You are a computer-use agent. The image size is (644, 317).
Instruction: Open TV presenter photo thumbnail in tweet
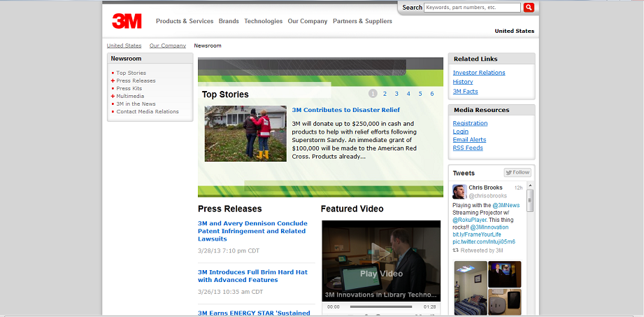coord(505,274)
